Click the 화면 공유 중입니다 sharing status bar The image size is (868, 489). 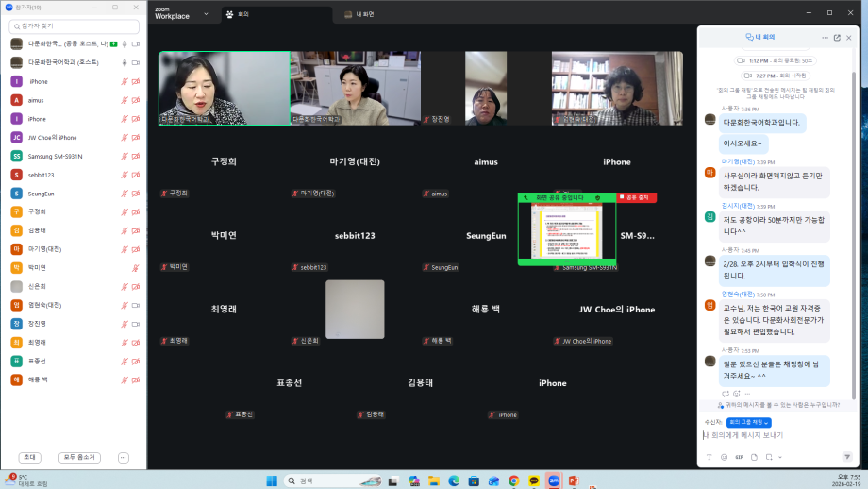[x=566, y=197]
